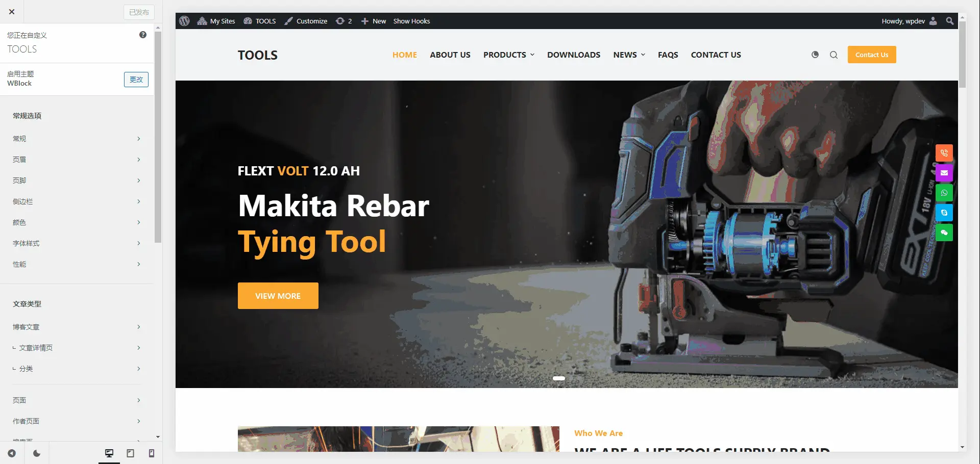Collapse the customizer sidebar with arrow button

pos(12,453)
